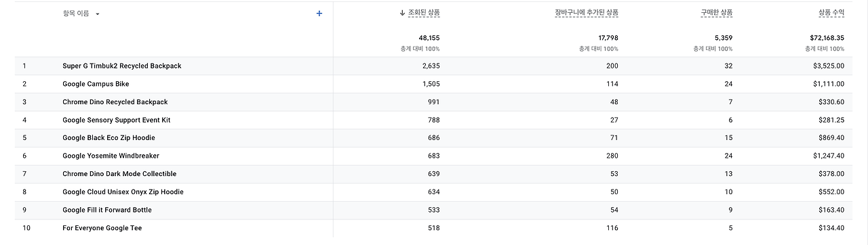Click views value 634
Image resolution: width=868 pixels, height=245 pixels.
(x=433, y=192)
